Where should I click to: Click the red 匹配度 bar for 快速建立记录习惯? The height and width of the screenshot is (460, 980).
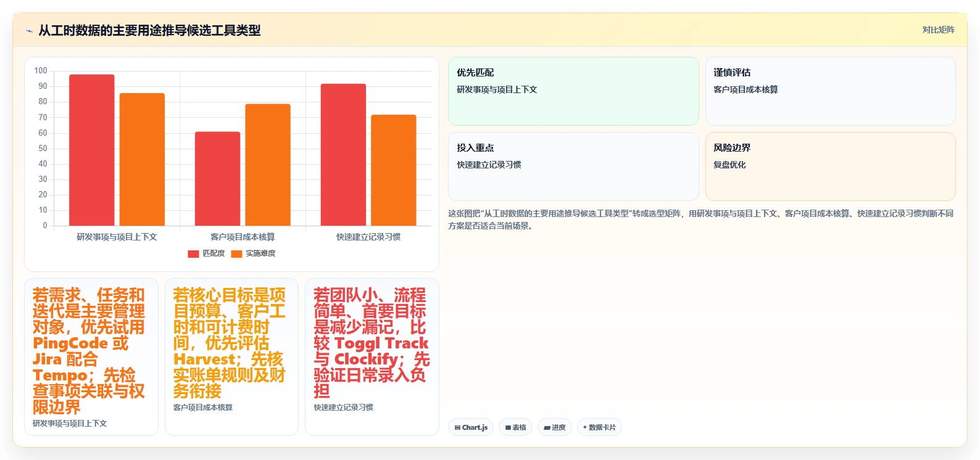pyautogui.click(x=343, y=155)
